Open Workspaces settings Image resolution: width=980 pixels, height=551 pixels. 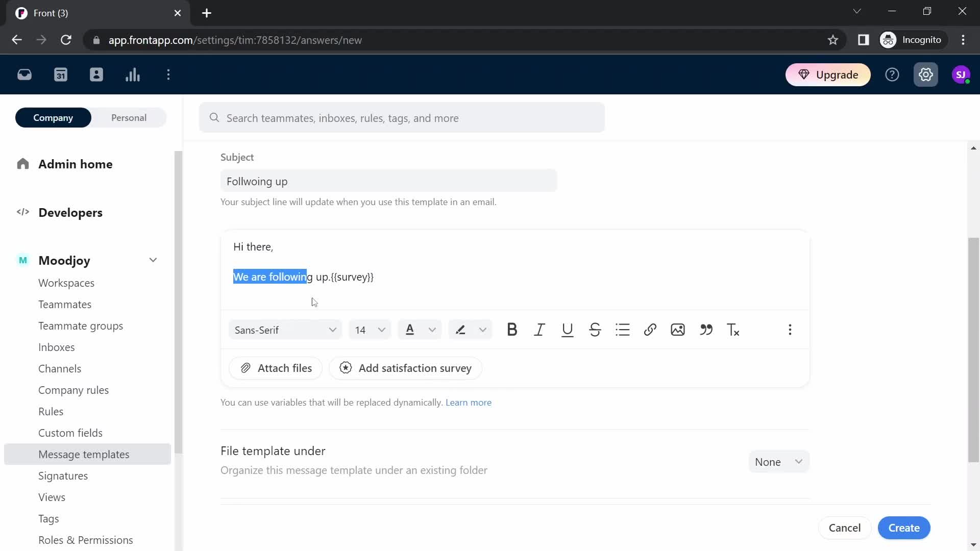coord(66,283)
